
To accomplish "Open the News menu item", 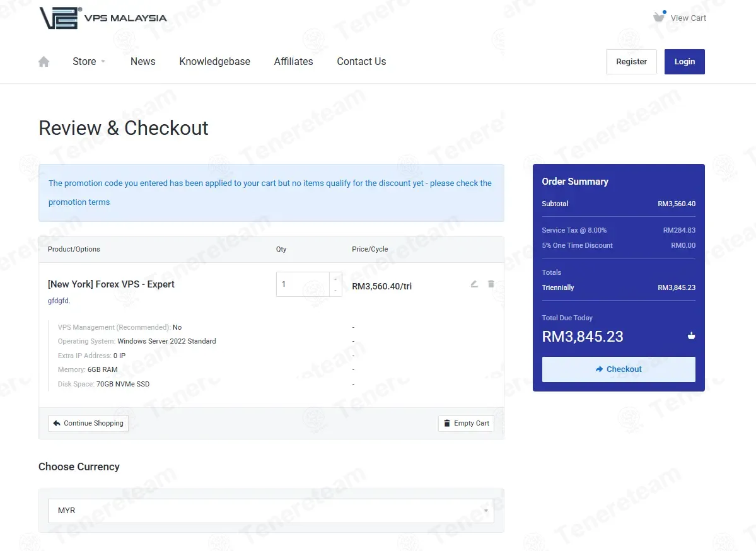I will coord(142,62).
